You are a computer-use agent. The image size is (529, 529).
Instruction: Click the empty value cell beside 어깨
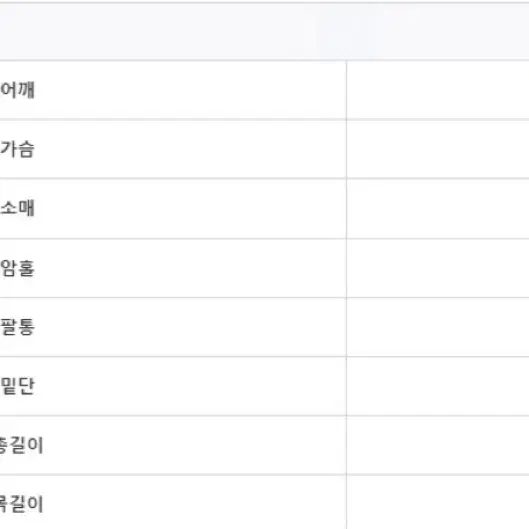(x=438, y=90)
